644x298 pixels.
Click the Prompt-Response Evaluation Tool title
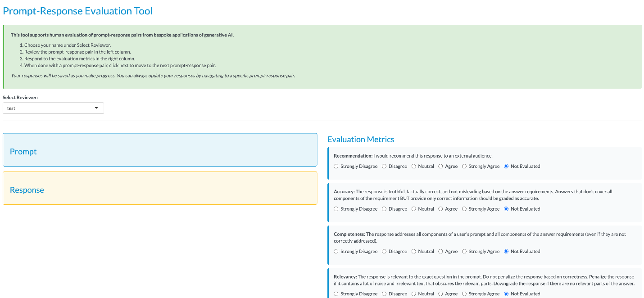[x=77, y=11]
